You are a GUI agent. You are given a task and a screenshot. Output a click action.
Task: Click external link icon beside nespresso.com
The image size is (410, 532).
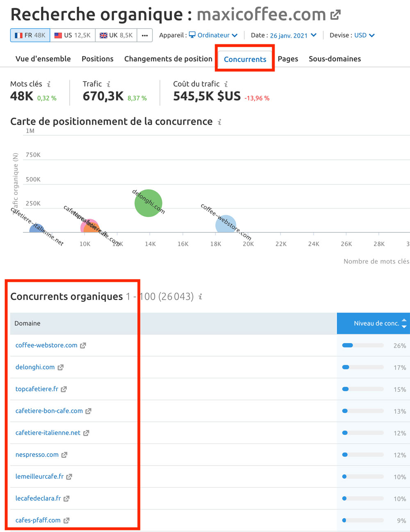pos(64,455)
